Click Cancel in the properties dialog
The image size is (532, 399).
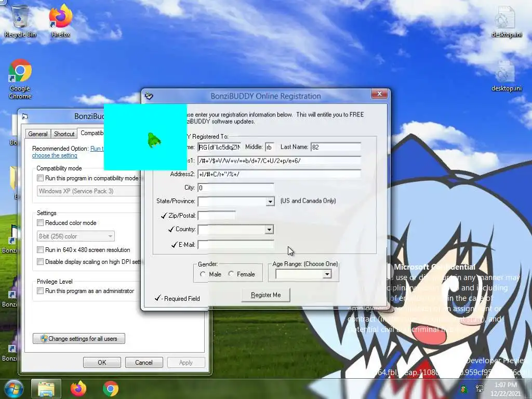click(x=144, y=362)
